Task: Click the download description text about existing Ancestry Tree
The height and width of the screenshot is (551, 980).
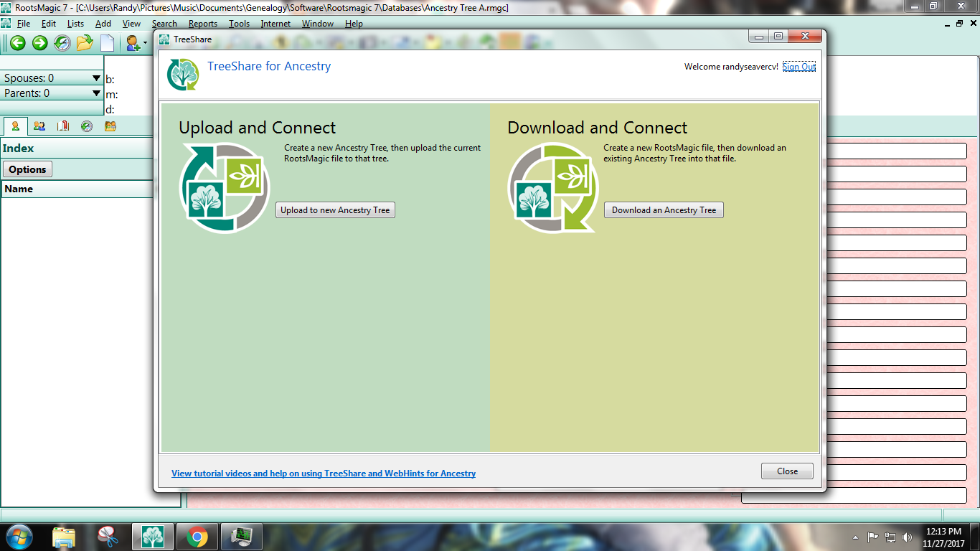Action: point(694,153)
